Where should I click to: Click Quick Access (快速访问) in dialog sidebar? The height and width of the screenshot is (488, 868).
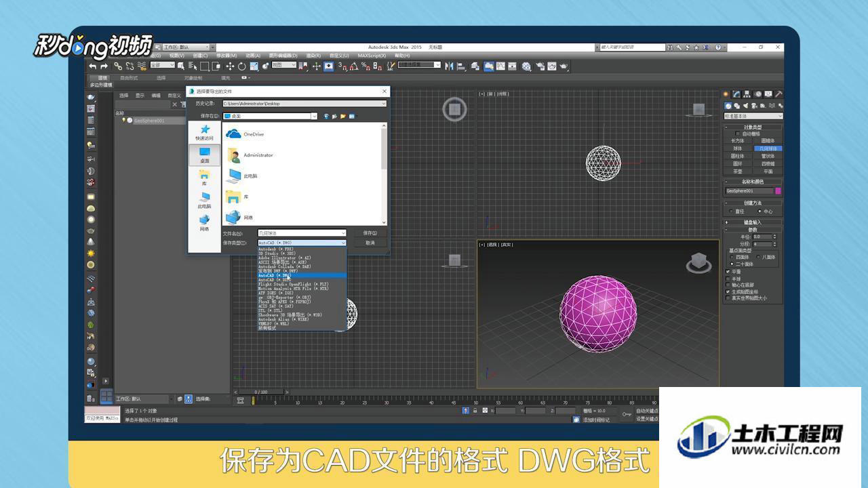click(204, 132)
